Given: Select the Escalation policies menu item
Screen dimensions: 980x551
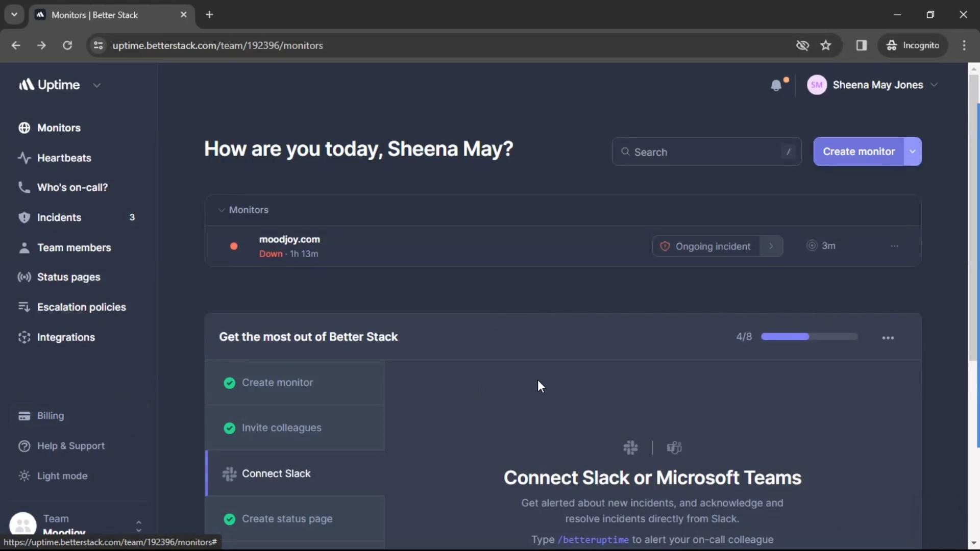Looking at the screenshot, I should pos(82,308).
